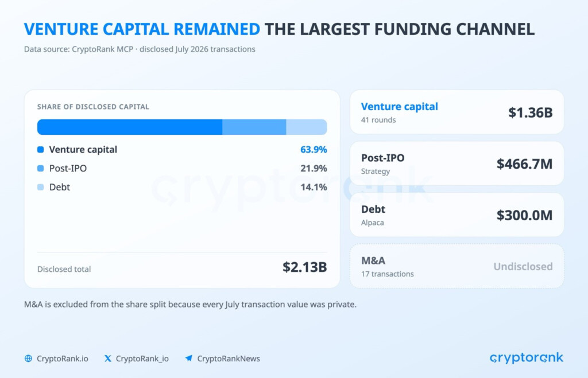Select the Post-IPO $466.7M card

click(457, 163)
